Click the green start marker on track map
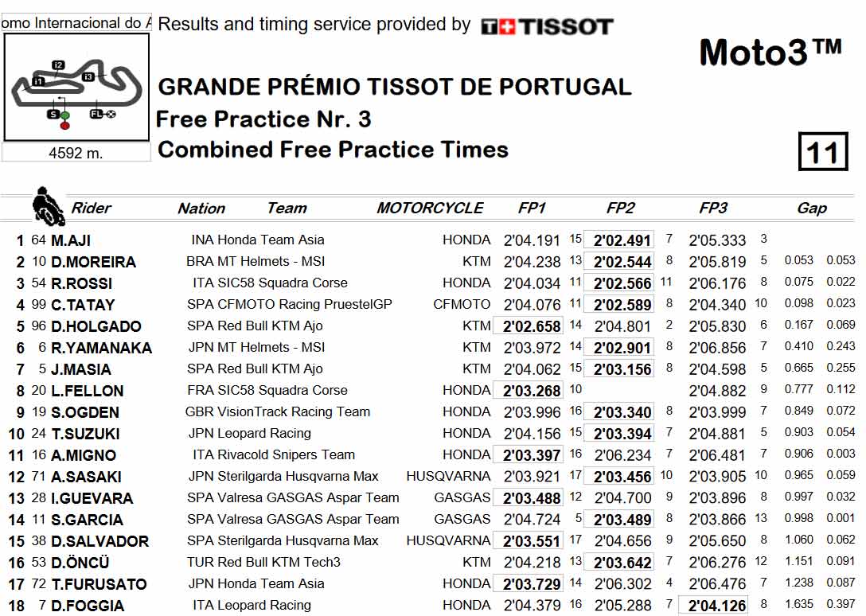The height and width of the screenshot is (616, 866). pyautogui.click(x=65, y=115)
